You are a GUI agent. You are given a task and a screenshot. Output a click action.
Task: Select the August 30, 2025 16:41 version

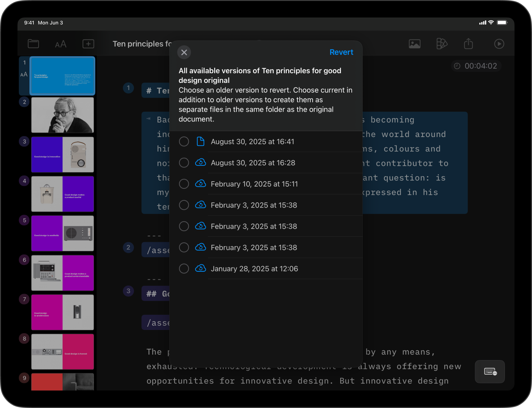point(184,142)
